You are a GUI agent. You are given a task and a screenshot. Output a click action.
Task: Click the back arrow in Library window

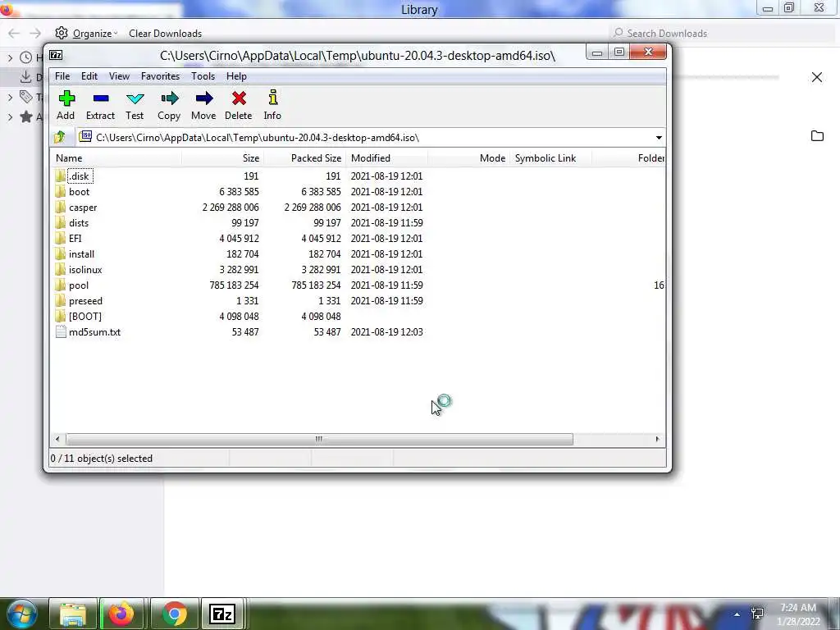point(13,33)
